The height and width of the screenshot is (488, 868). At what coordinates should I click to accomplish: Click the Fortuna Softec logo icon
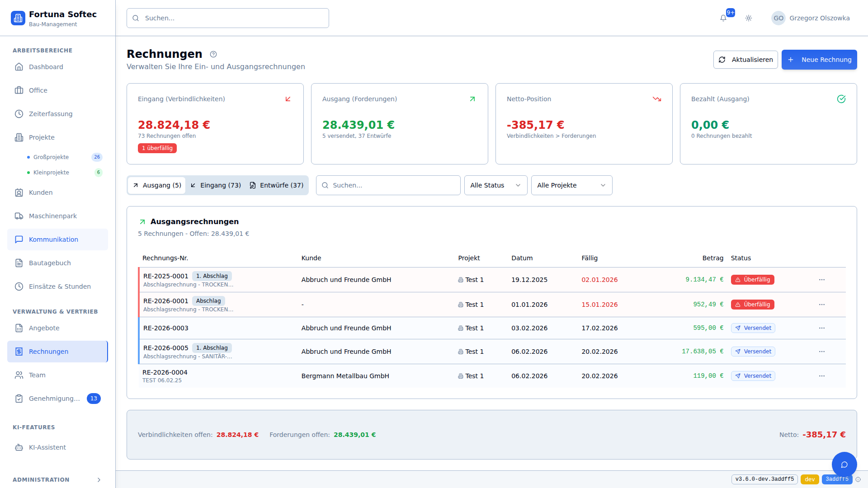[x=18, y=18]
